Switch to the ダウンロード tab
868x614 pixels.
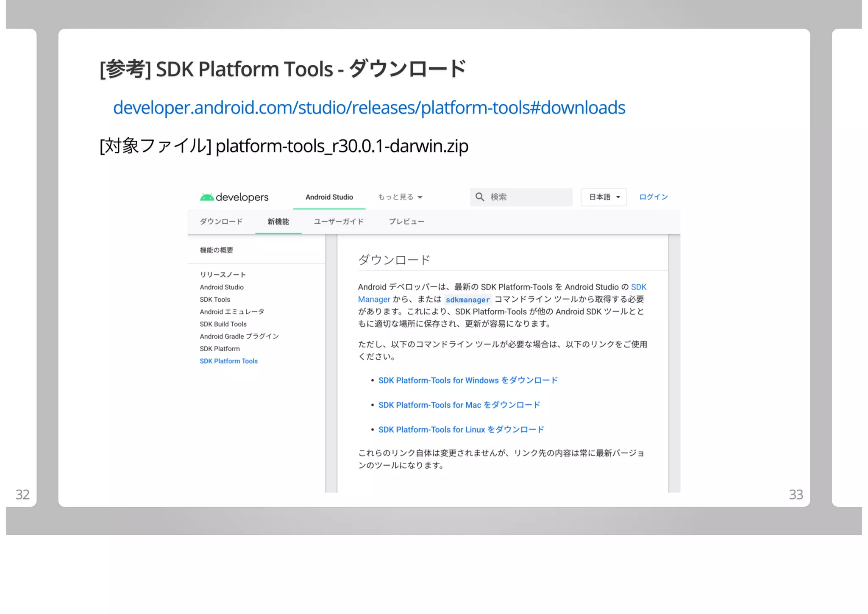(x=221, y=222)
